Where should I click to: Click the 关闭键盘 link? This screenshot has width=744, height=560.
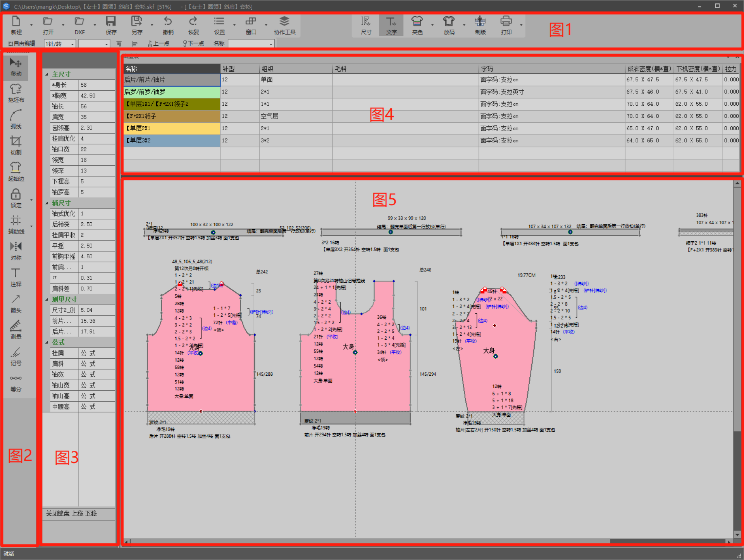coord(57,513)
